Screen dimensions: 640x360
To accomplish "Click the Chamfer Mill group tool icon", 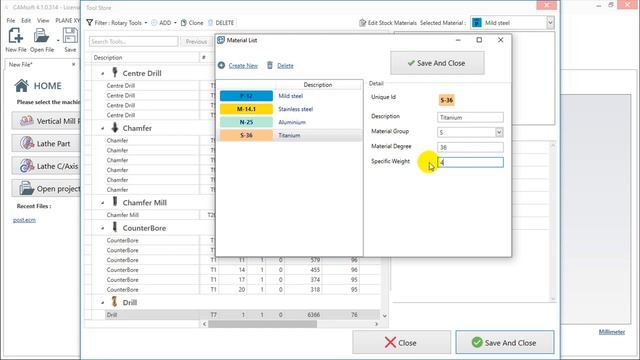I will point(115,202).
